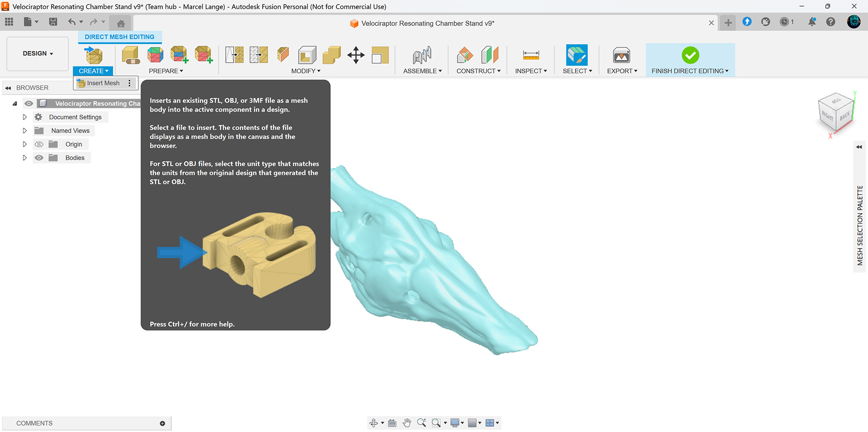Screen dimensions: 868x432
Task: Click the Generate Face Groups icon
Action: [x=155, y=55]
